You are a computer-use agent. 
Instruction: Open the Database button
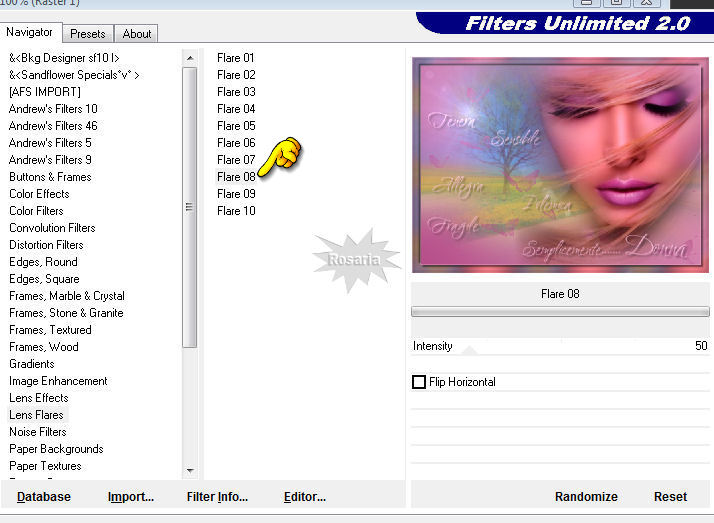44,497
